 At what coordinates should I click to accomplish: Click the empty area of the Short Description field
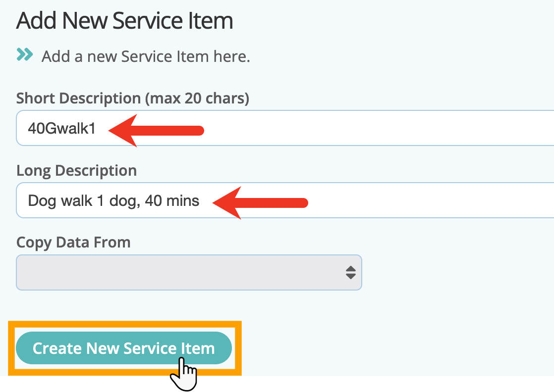coord(378,128)
